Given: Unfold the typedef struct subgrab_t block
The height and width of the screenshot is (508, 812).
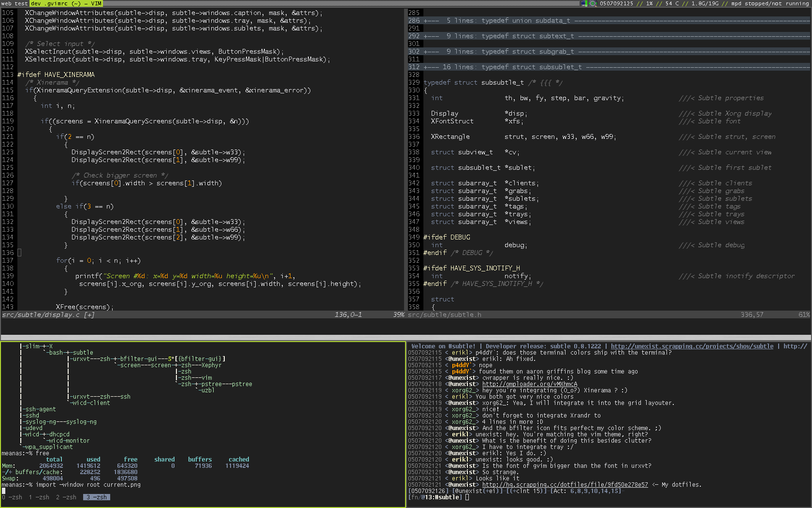Looking at the screenshot, I should (x=527, y=52).
